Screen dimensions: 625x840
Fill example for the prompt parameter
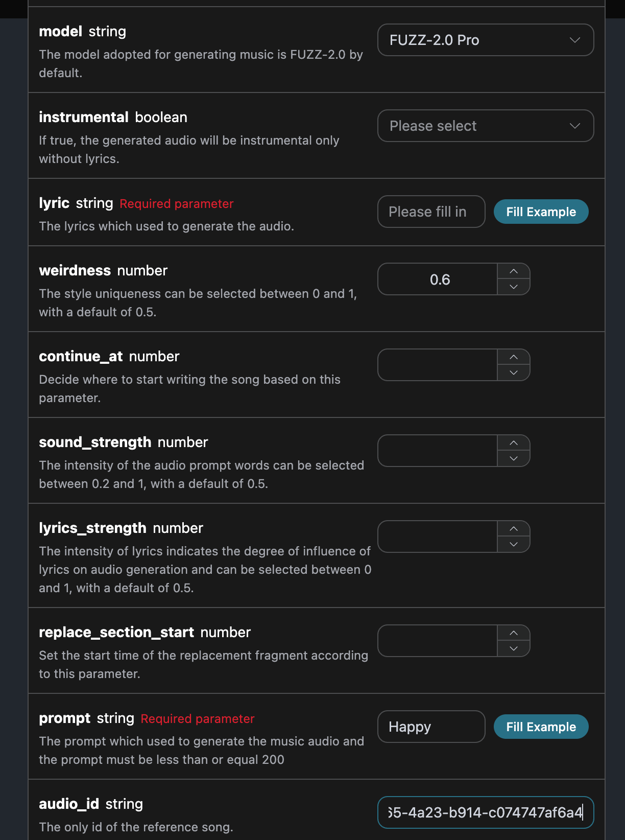pyautogui.click(x=541, y=727)
